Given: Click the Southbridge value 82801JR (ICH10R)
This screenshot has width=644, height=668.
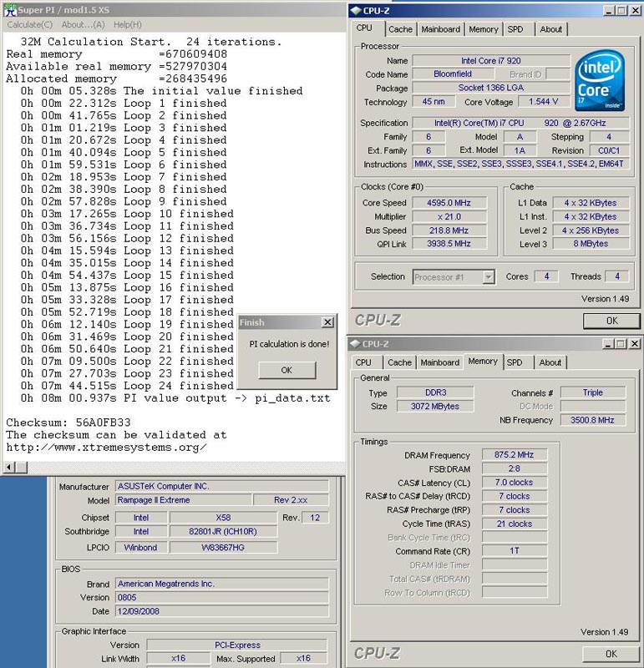Looking at the screenshot, I should (223, 532).
